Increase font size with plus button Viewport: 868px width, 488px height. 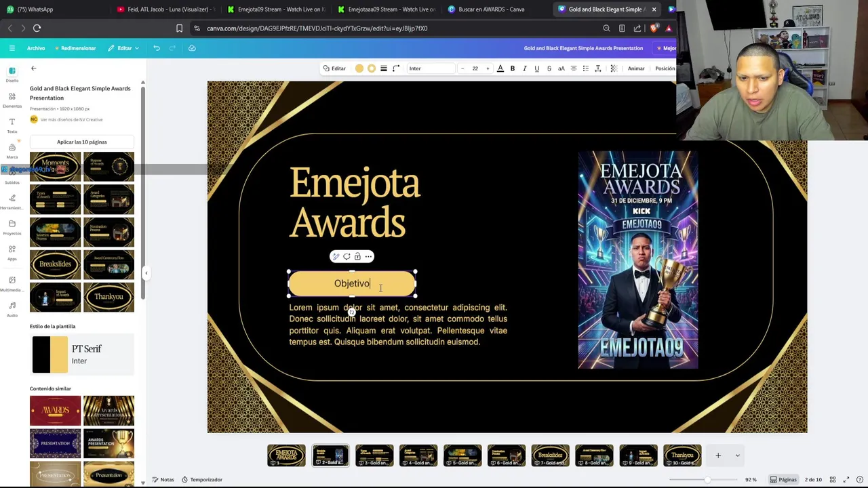(488, 68)
